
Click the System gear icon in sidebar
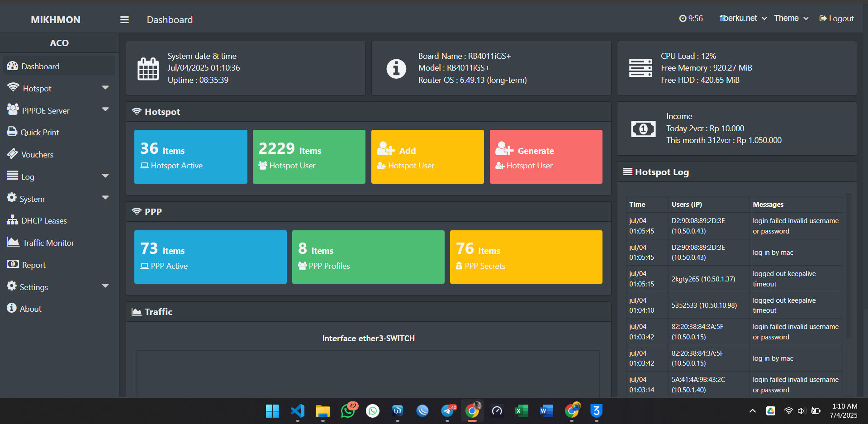click(x=12, y=198)
